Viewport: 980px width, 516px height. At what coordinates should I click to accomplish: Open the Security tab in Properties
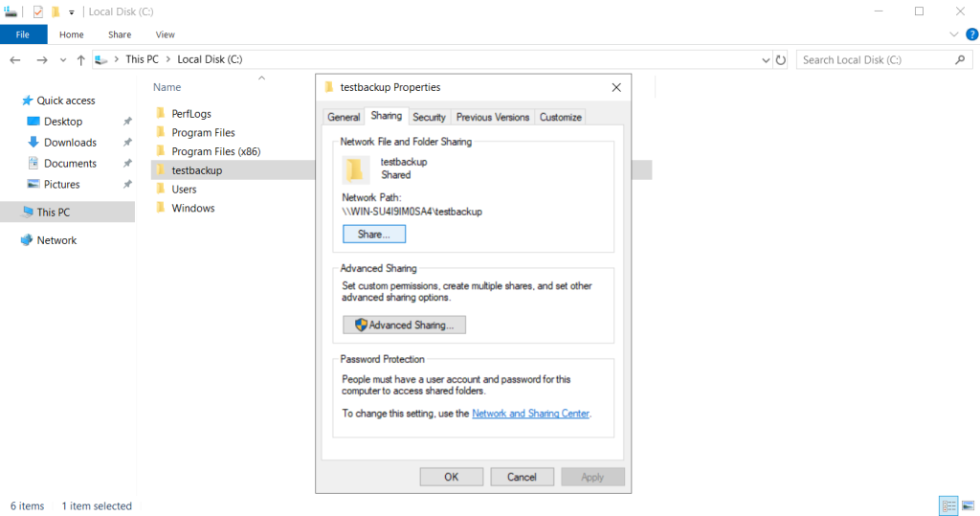(x=429, y=117)
